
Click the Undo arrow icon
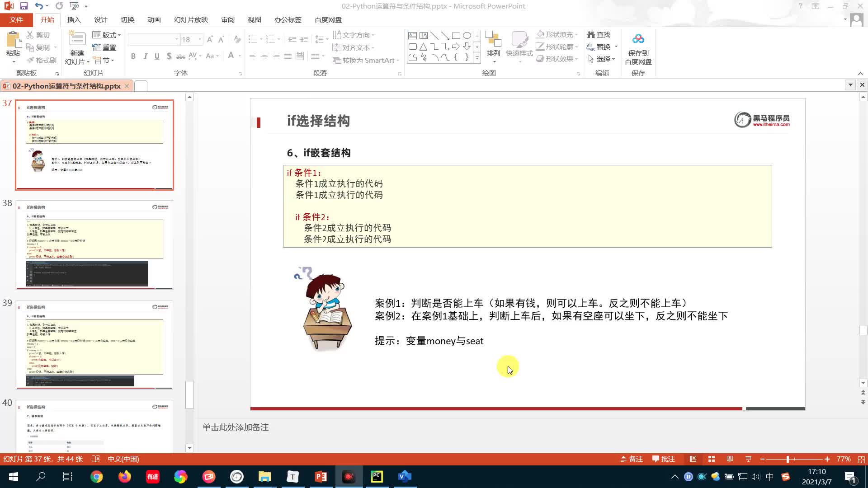(x=39, y=6)
